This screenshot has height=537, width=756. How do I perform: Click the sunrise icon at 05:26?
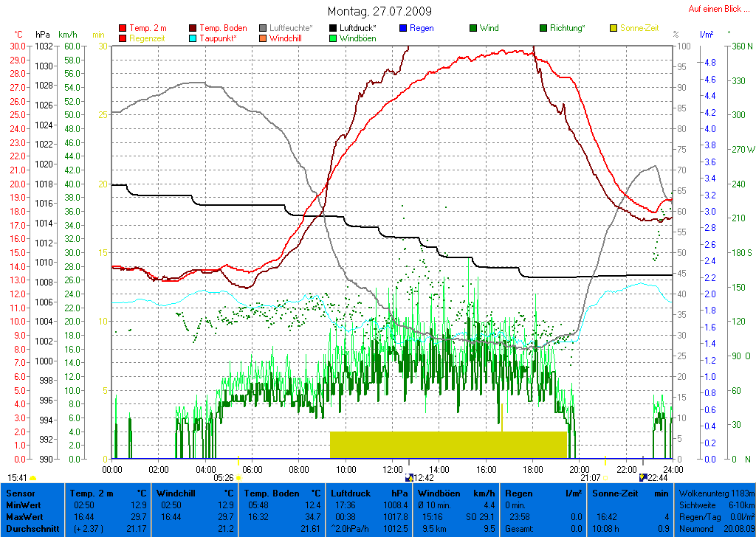[239, 478]
